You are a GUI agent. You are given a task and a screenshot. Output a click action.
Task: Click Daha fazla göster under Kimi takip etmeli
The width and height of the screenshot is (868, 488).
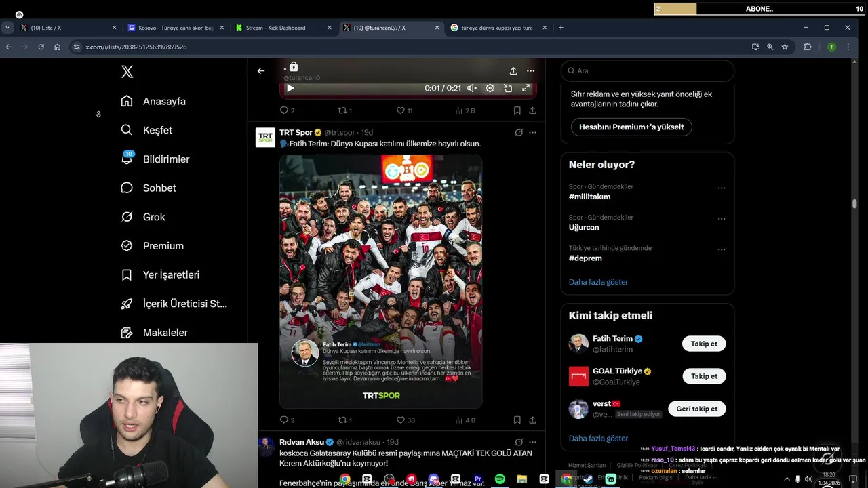click(598, 439)
